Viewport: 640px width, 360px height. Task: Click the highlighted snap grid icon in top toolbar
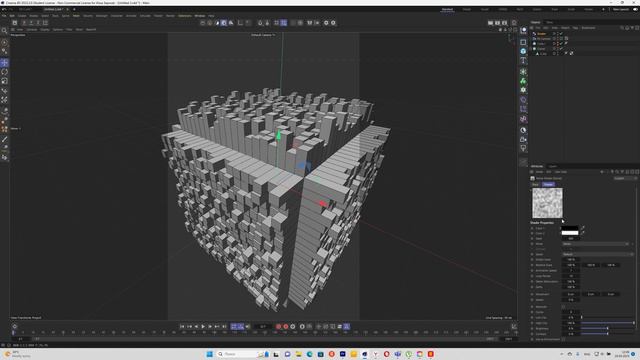tap(284, 23)
